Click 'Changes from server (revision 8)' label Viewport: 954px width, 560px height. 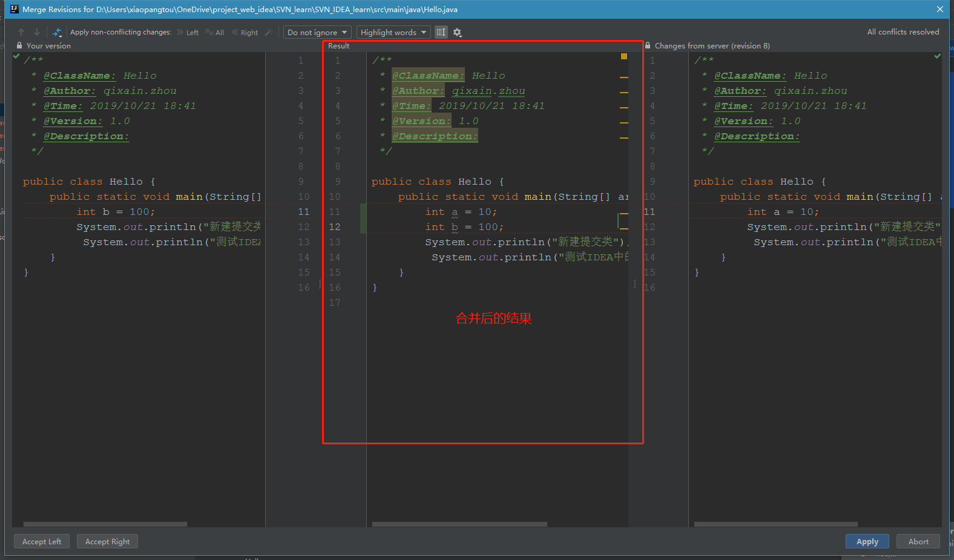(712, 45)
